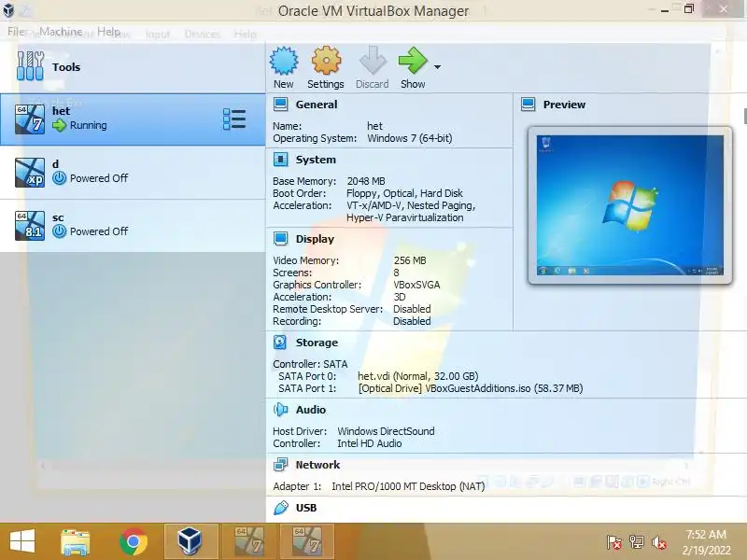Open the File menu
The width and height of the screenshot is (747, 560).
tap(16, 32)
